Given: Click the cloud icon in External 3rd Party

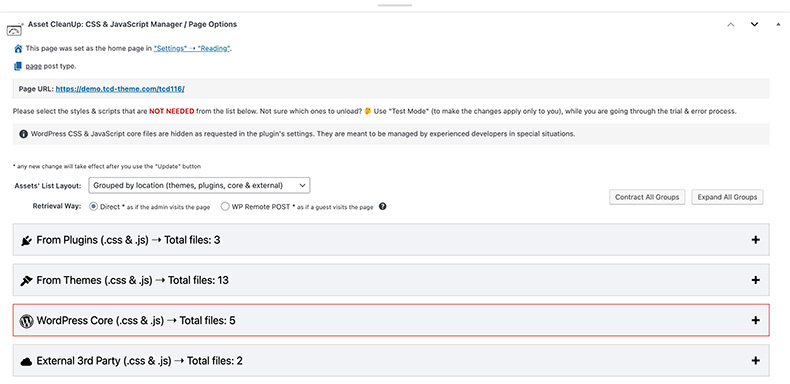Looking at the screenshot, I should point(26,361).
